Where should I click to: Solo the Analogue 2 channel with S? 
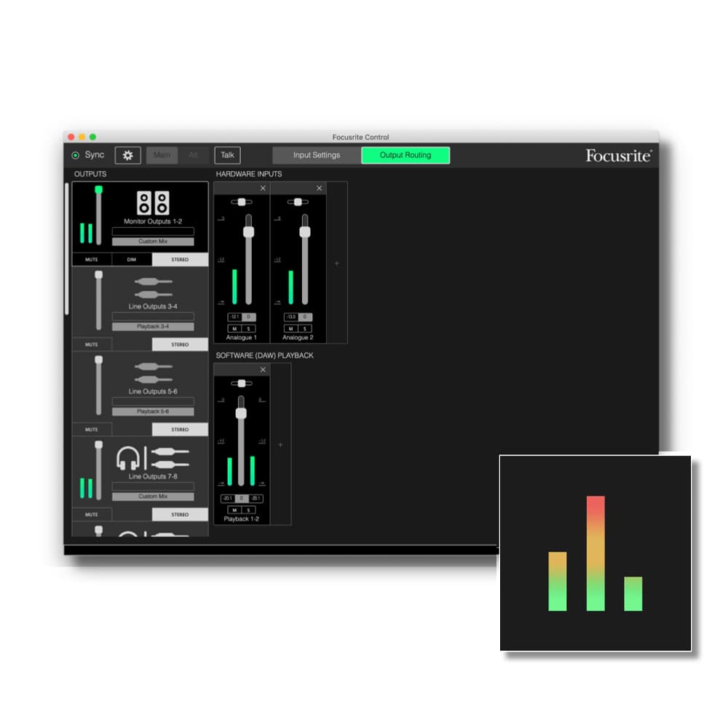(x=304, y=329)
